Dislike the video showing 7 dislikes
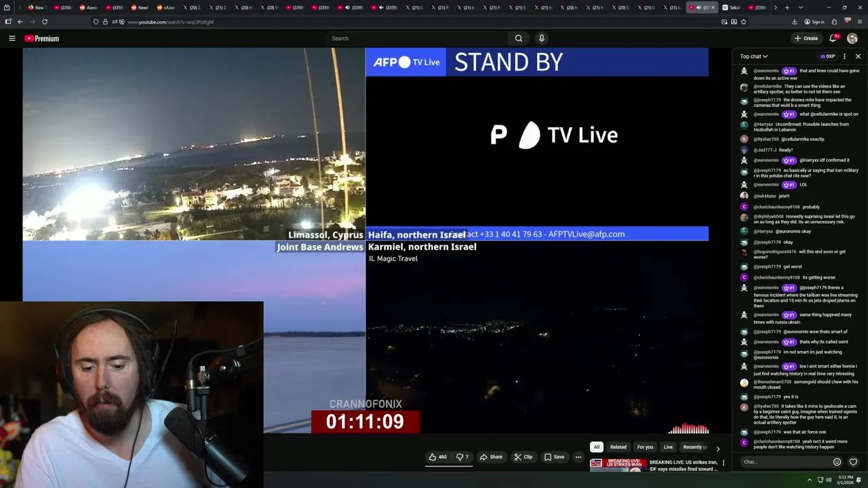Viewport: 868px width, 488px height. point(462,457)
